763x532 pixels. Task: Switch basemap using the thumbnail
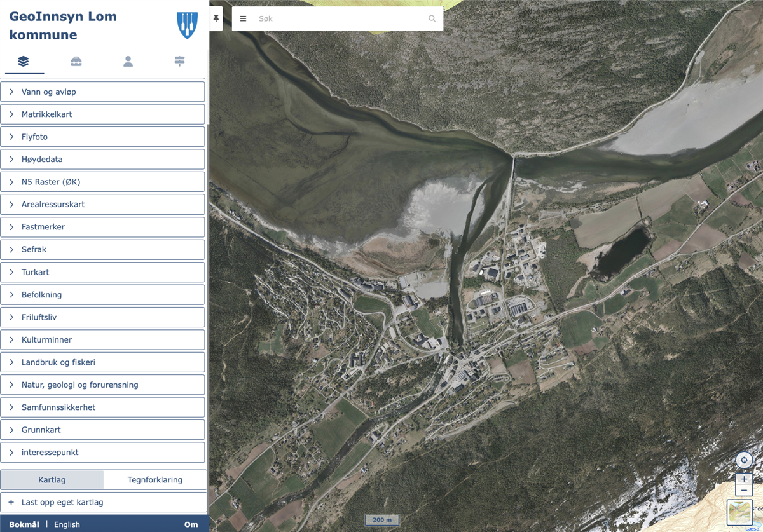coord(739,512)
